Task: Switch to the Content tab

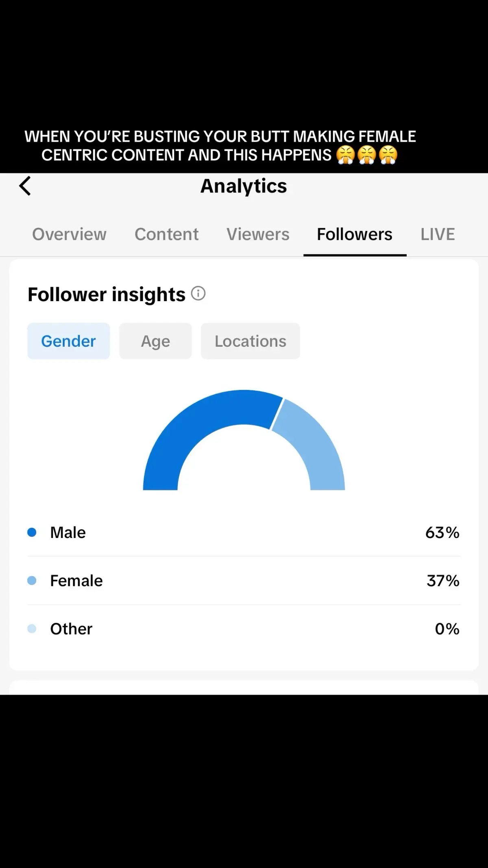Action: [166, 234]
